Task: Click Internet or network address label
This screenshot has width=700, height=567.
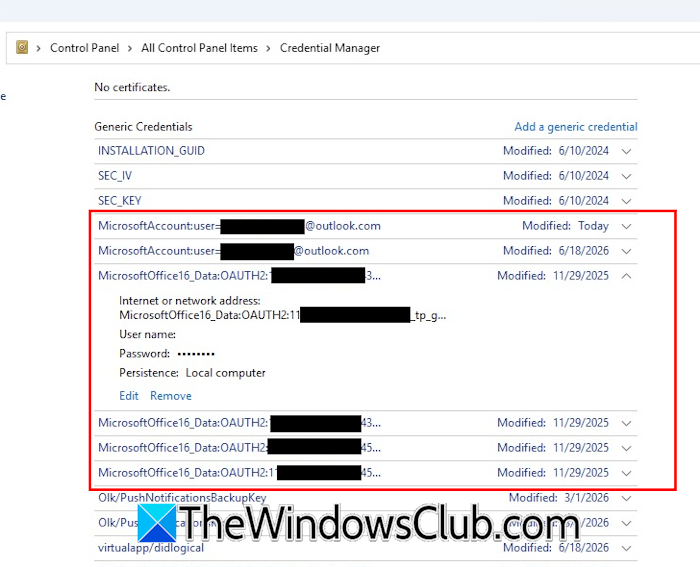Action: click(189, 300)
